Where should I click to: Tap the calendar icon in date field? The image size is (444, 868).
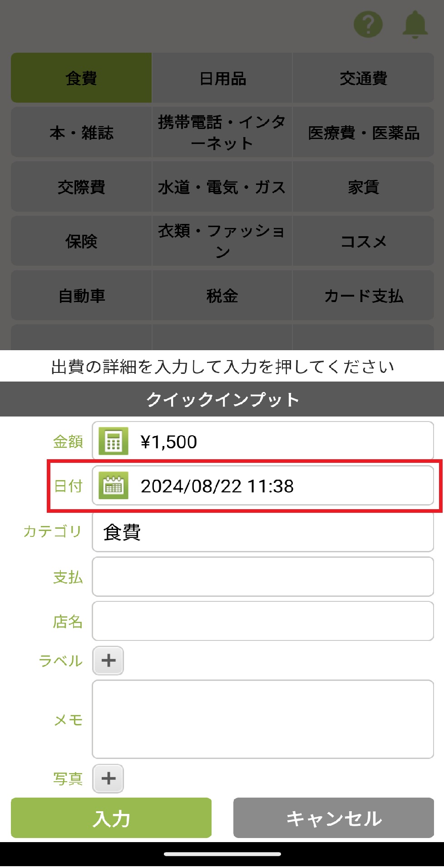113,486
